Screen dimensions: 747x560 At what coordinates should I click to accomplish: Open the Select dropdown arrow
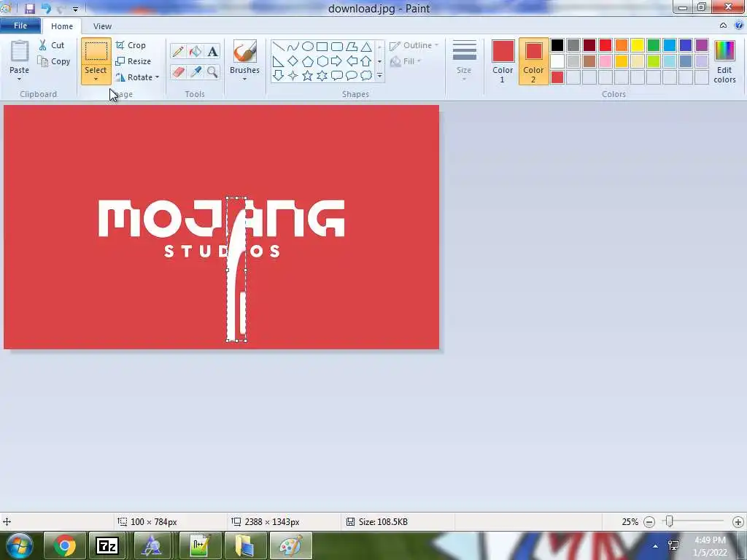click(x=96, y=79)
